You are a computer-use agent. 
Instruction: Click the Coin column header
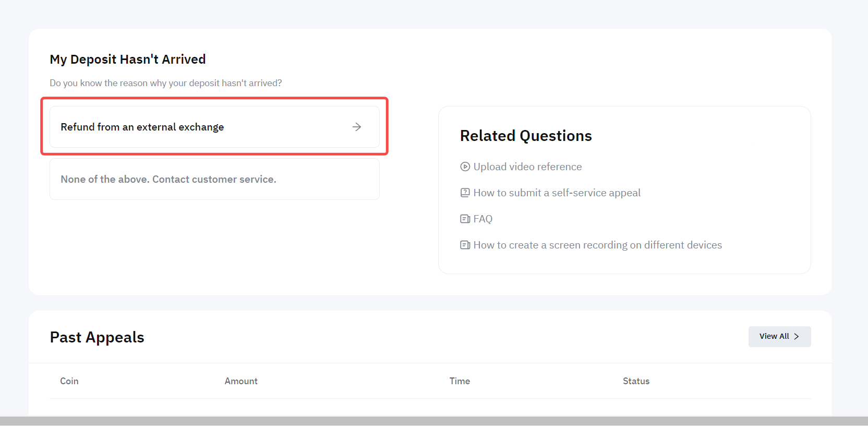[x=69, y=381]
